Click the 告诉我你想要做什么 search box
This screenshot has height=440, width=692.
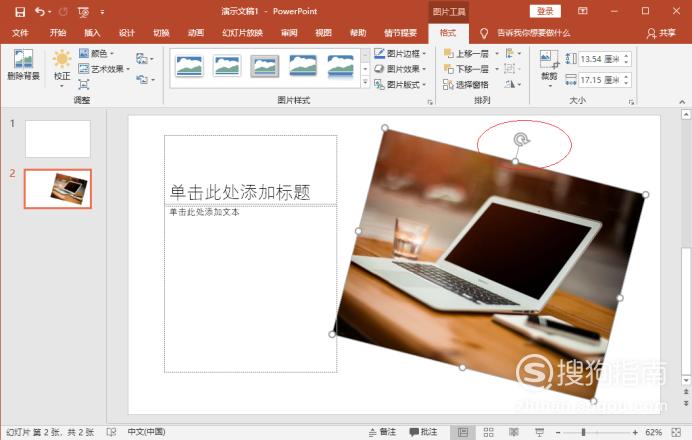point(534,33)
